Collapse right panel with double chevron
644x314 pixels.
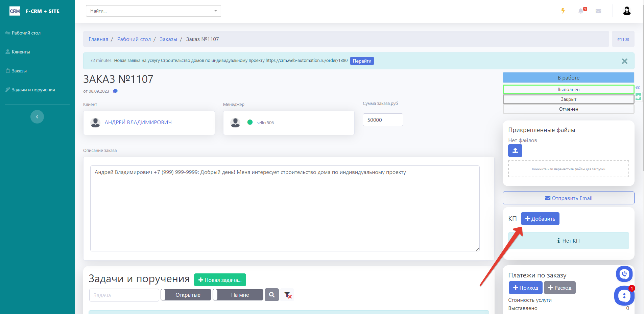638,88
